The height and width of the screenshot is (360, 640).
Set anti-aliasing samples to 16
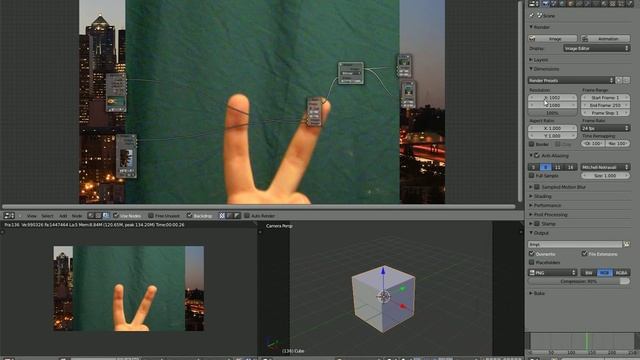pos(571,167)
